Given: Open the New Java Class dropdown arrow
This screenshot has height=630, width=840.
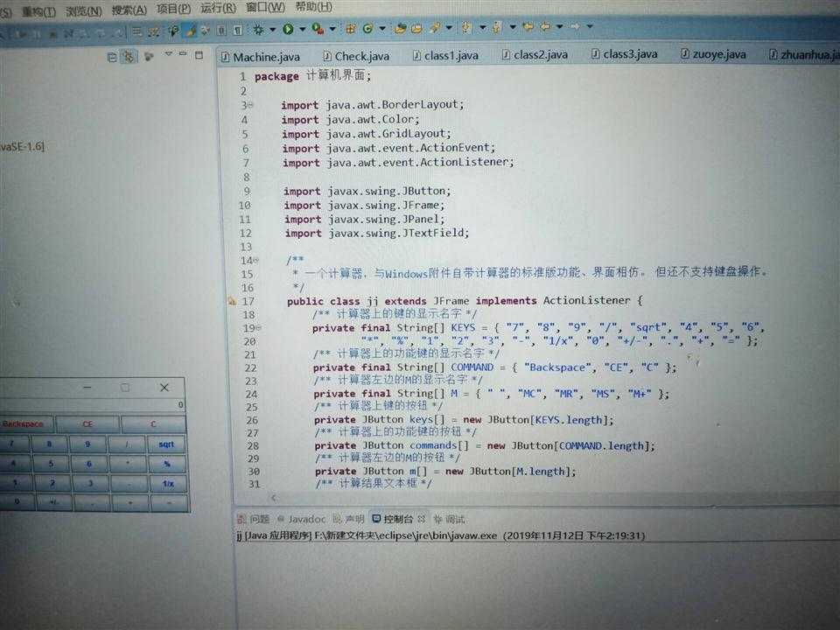Looking at the screenshot, I should 382,28.
